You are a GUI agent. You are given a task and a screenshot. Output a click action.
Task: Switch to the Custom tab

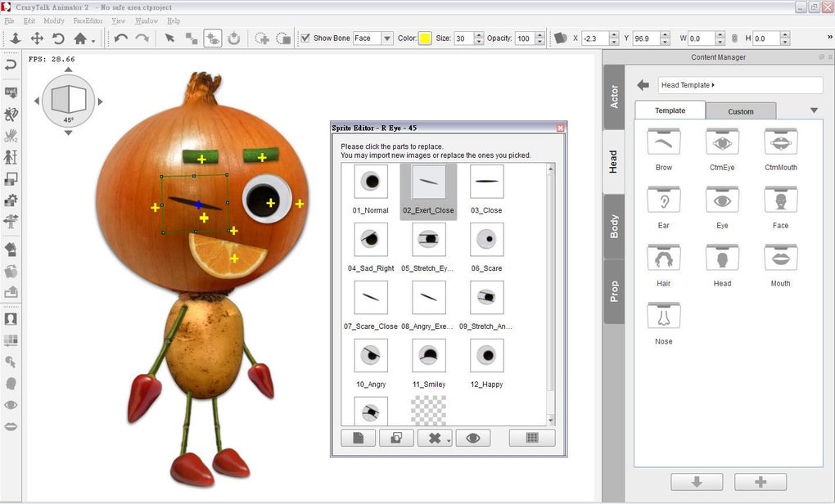point(740,111)
